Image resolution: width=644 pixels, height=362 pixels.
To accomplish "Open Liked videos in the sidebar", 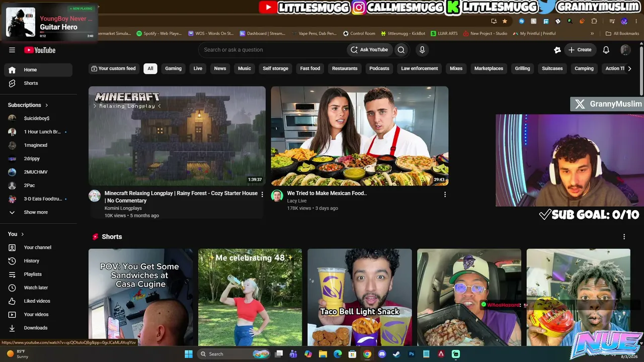I will click(38, 301).
